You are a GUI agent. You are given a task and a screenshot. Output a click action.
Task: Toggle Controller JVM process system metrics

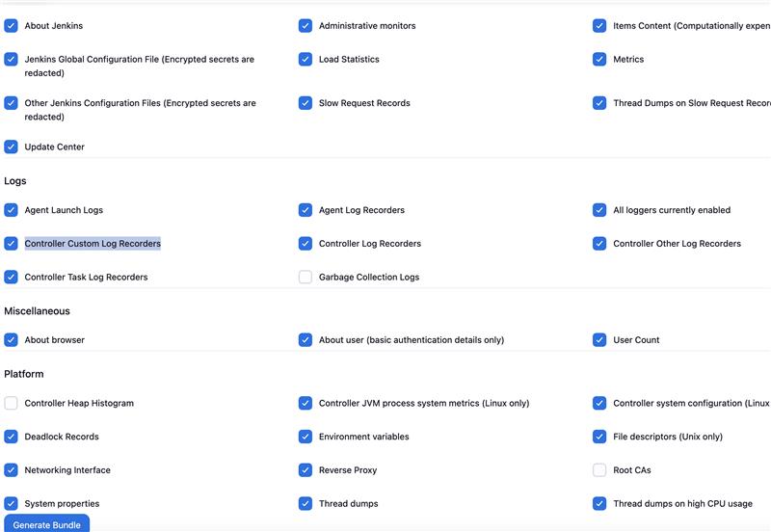point(306,403)
